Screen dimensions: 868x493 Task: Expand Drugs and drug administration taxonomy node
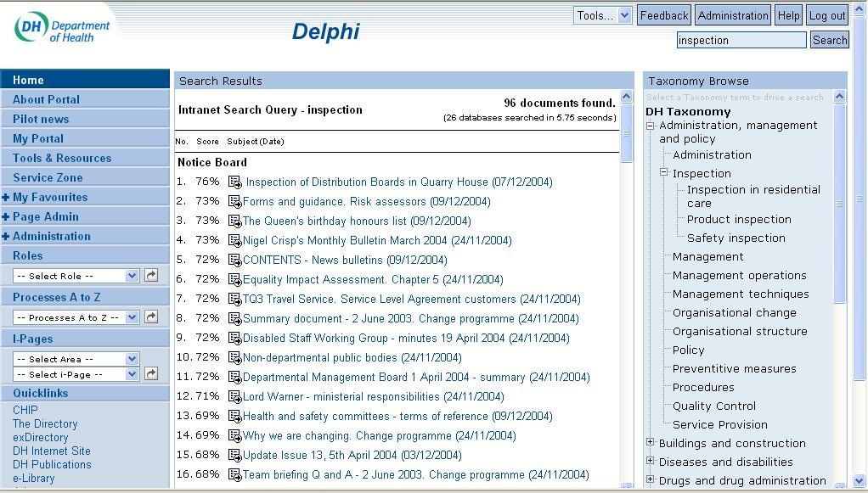651,479
